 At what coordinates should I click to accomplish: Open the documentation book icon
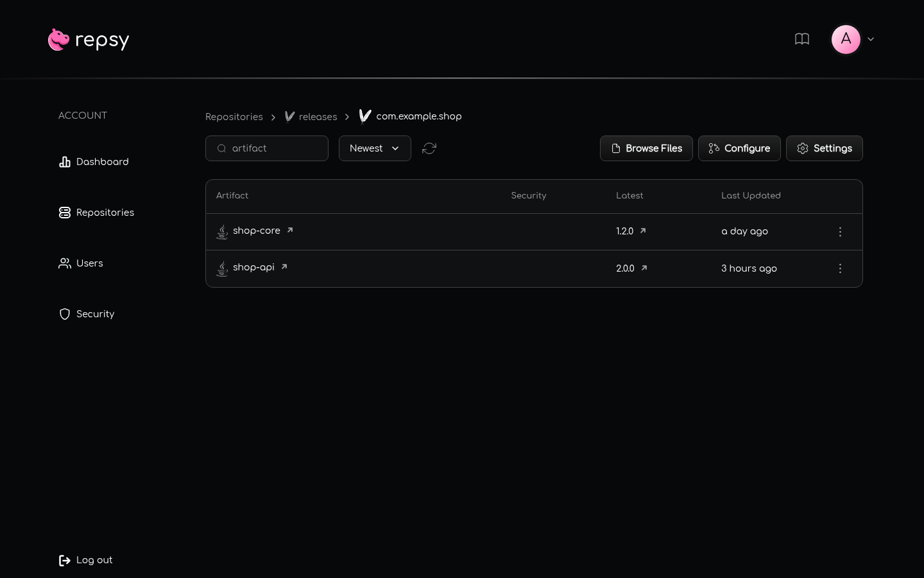(802, 39)
